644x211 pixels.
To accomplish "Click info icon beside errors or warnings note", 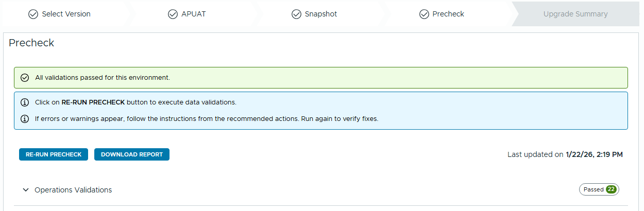I will point(24,119).
